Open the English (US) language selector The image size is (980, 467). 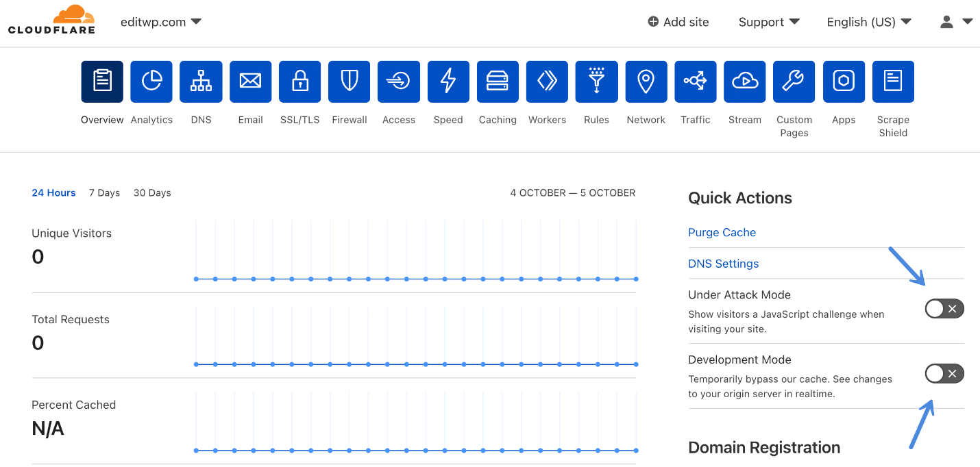coord(868,21)
